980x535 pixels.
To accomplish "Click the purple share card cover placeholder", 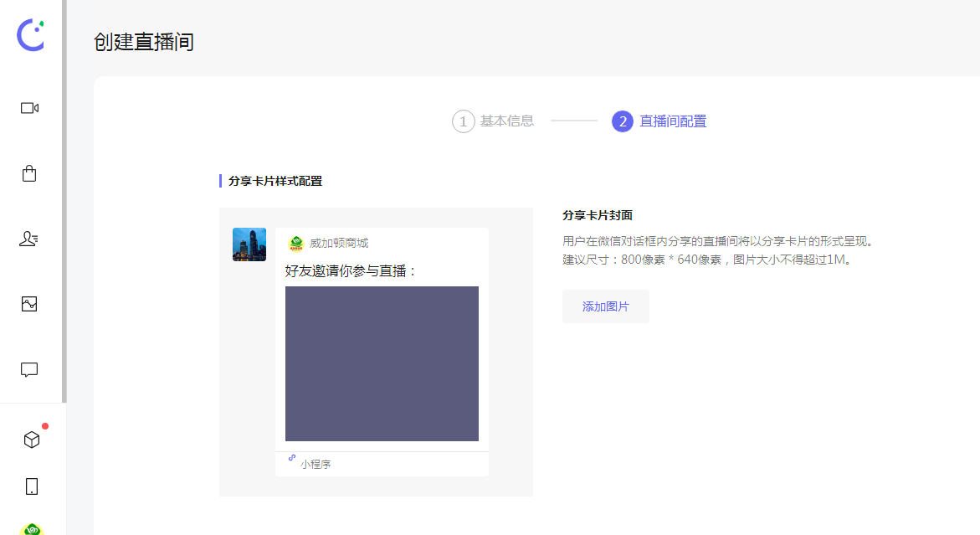I will pyautogui.click(x=382, y=363).
